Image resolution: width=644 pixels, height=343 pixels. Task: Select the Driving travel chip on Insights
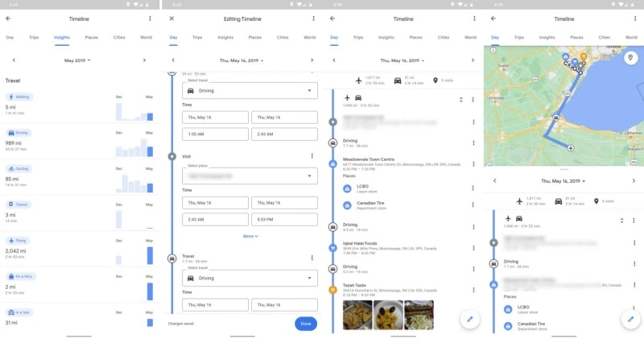tap(18, 133)
